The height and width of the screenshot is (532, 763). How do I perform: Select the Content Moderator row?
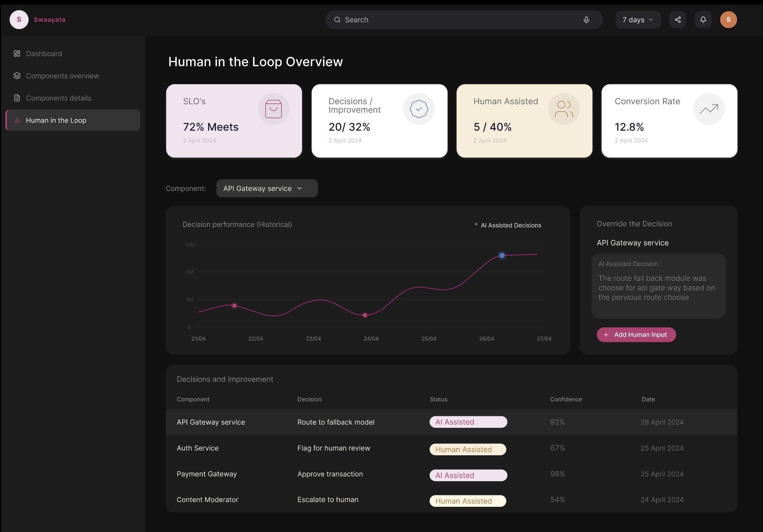pos(451,500)
